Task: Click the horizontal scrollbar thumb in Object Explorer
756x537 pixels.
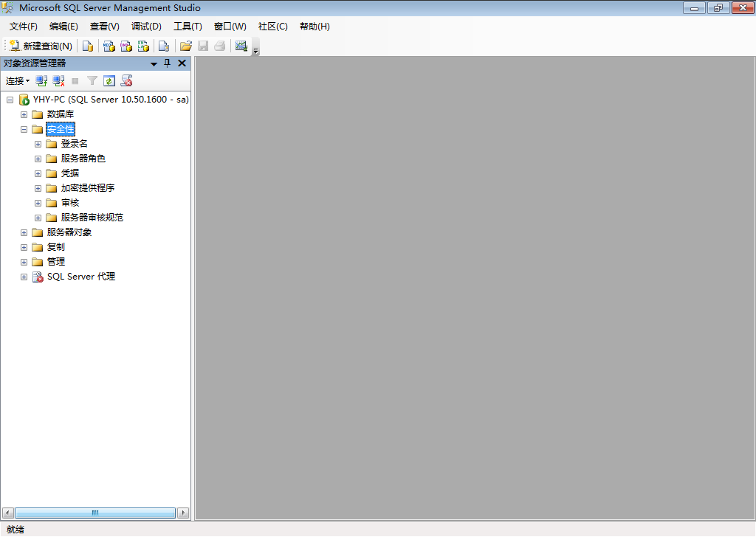Action: click(95, 513)
